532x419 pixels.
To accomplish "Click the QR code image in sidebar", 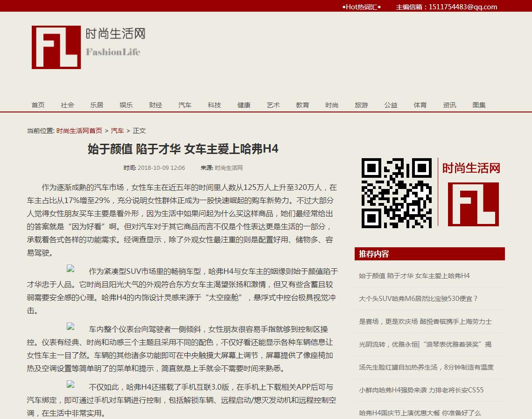I will (x=397, y=193).
